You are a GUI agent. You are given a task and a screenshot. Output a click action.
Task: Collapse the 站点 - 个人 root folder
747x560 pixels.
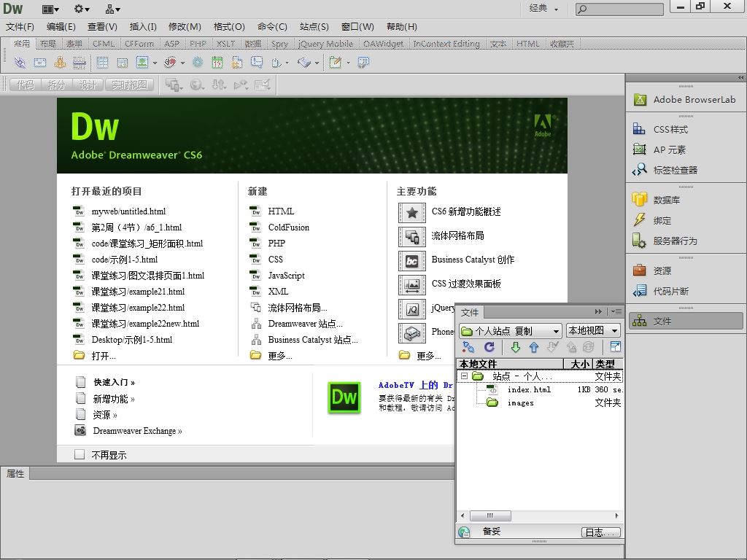pos(464,376)
